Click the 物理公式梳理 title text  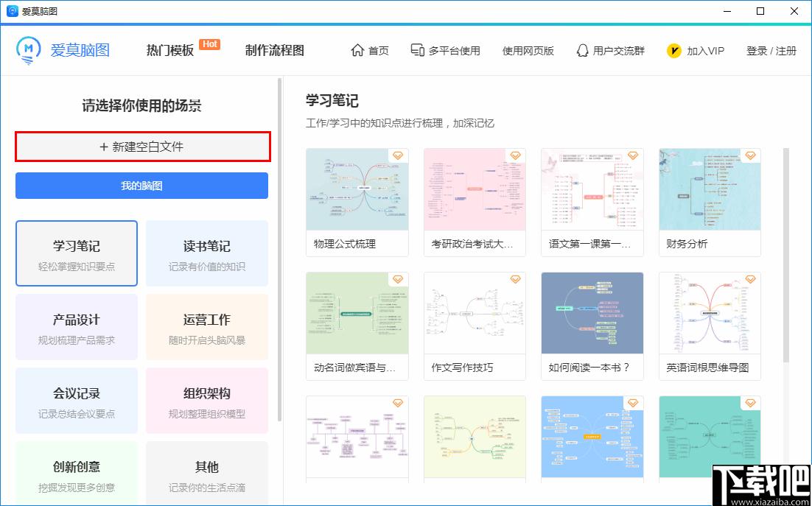(345, 244)
